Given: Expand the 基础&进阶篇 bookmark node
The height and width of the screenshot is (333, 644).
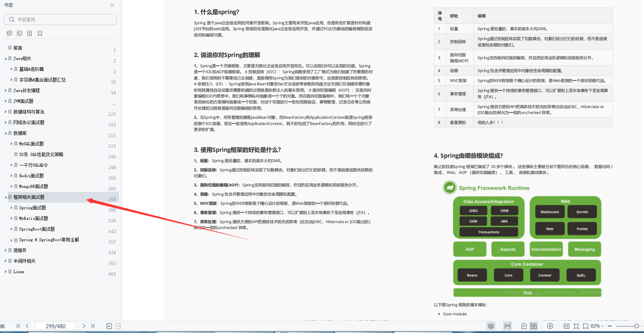Looking at the screenshot, I should 11,69.
